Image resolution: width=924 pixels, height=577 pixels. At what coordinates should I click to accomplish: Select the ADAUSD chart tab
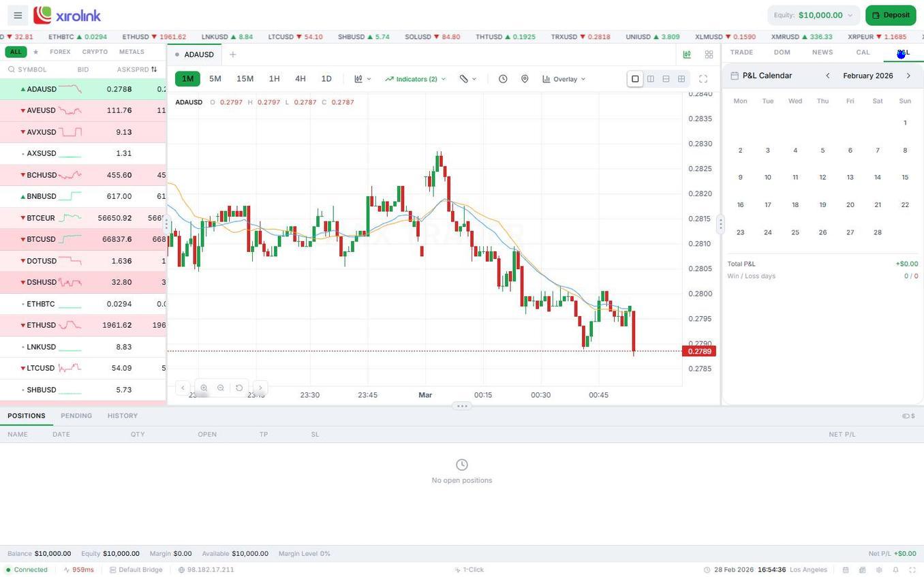(194, 54)
